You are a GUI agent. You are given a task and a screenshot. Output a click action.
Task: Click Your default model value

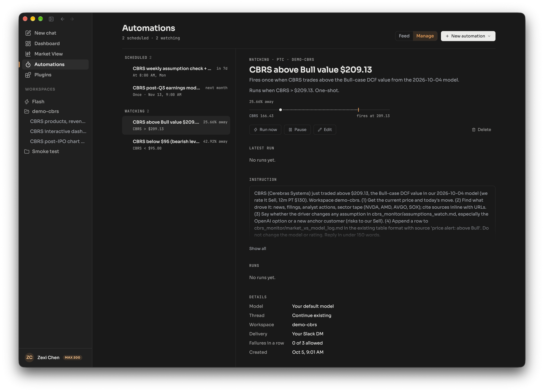(313, 306)
